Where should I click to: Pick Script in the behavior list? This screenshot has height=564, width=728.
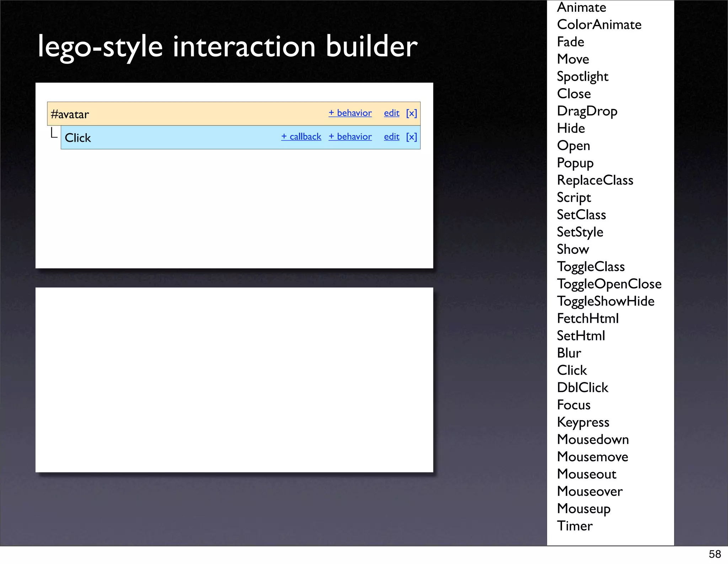coord(574,198)
